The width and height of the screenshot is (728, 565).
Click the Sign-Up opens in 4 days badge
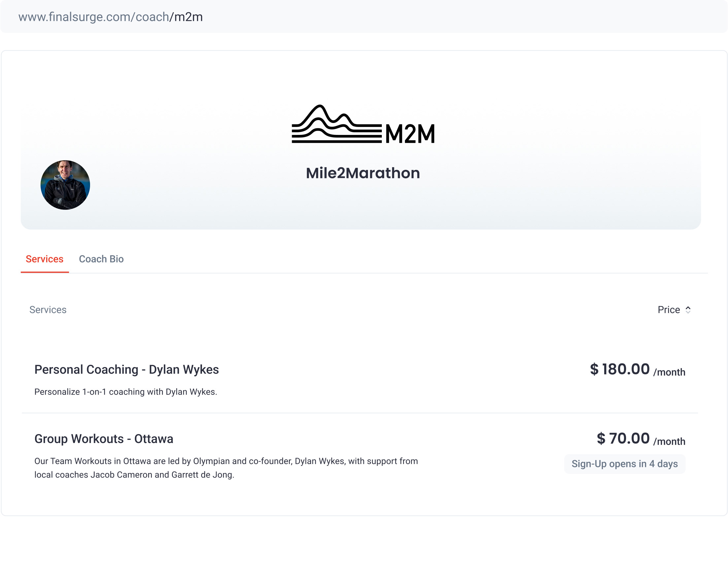pos(624,464)
